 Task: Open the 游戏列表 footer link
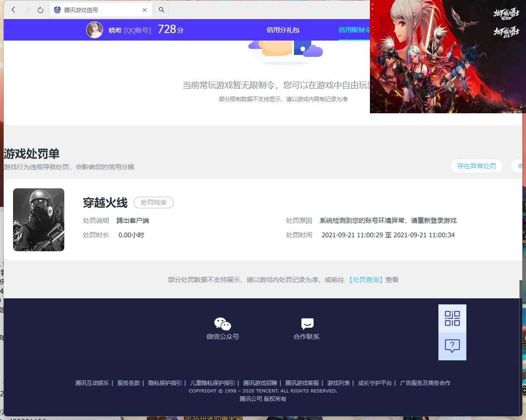click(339, 383)
